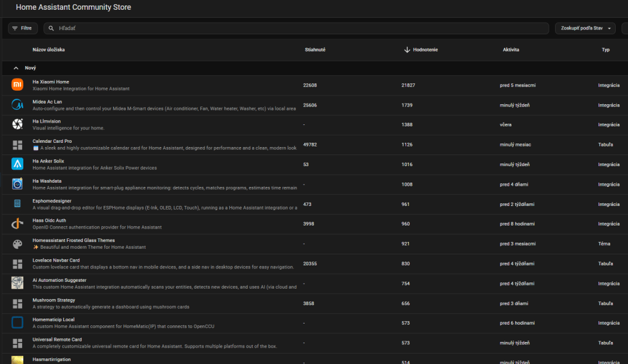Click the Homematicip Local square icon
This screenshot has height=364, width=628.
pyautogui.click(x=17, y=322)
